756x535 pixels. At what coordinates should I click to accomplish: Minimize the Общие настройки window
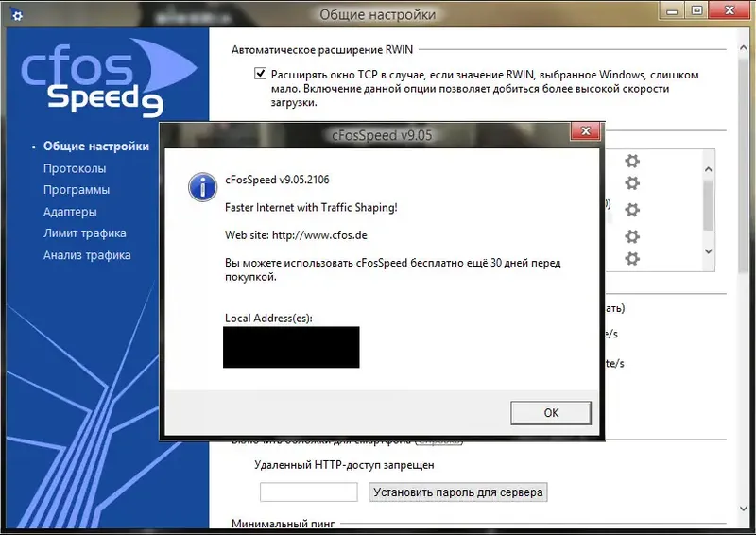[673, 10]
